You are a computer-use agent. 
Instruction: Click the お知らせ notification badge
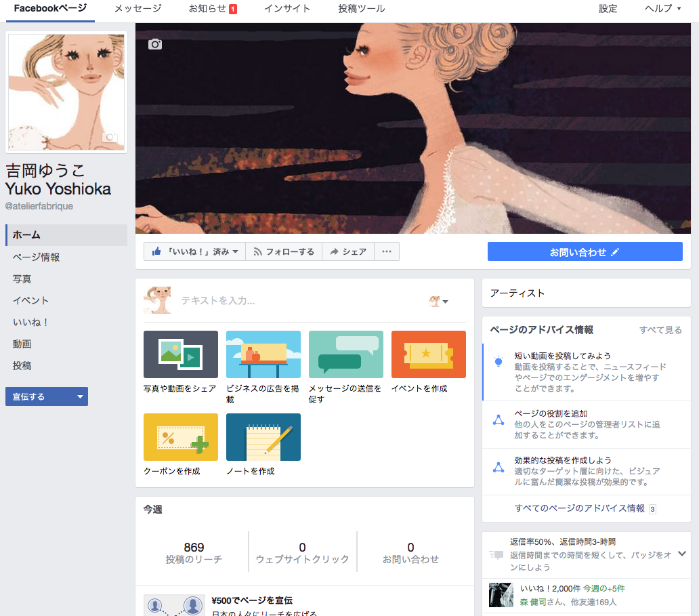tap(233, 9)
